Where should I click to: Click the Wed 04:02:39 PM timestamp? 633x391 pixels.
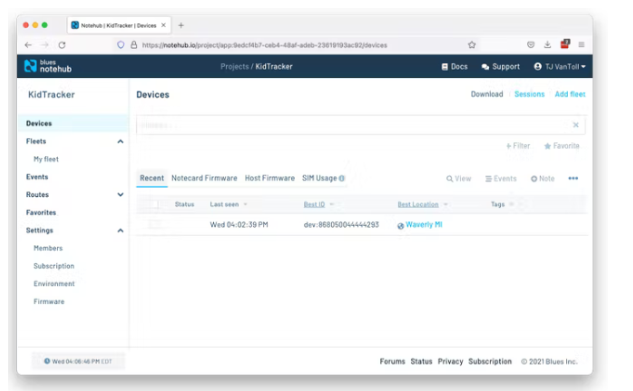[x=239, y=225]
